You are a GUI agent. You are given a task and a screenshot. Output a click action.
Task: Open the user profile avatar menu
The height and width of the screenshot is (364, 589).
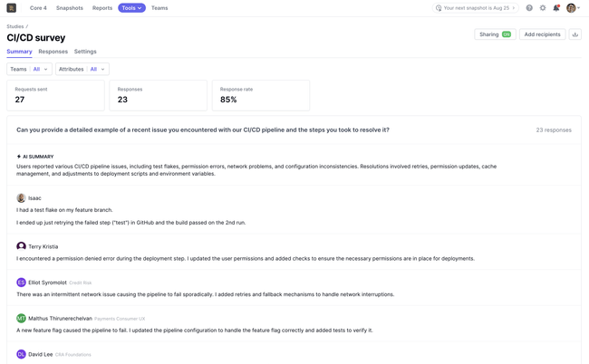573,8
